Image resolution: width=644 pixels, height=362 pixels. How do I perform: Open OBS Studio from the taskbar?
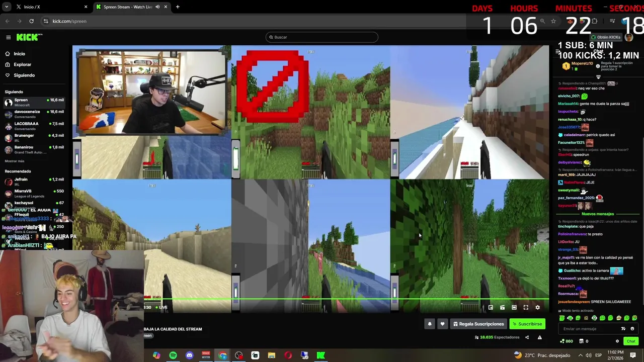coord(238,355)
